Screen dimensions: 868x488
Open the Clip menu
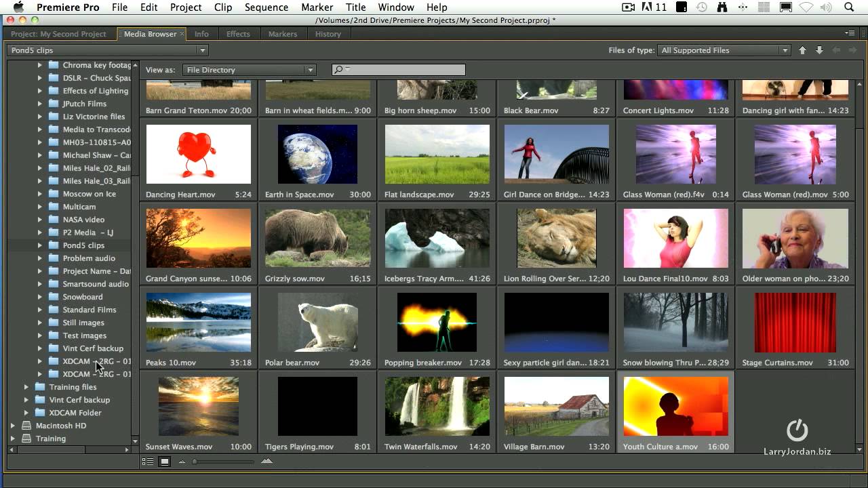(223, 7)
